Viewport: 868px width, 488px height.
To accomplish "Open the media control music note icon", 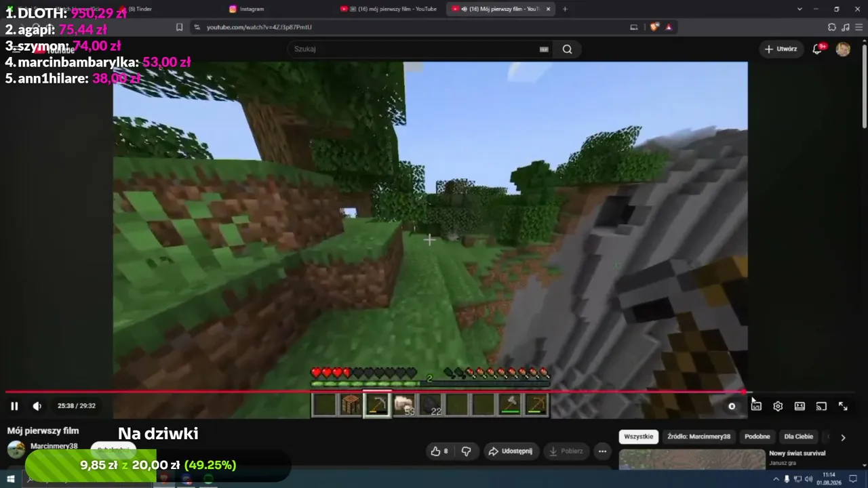I will tap(846, 27).
